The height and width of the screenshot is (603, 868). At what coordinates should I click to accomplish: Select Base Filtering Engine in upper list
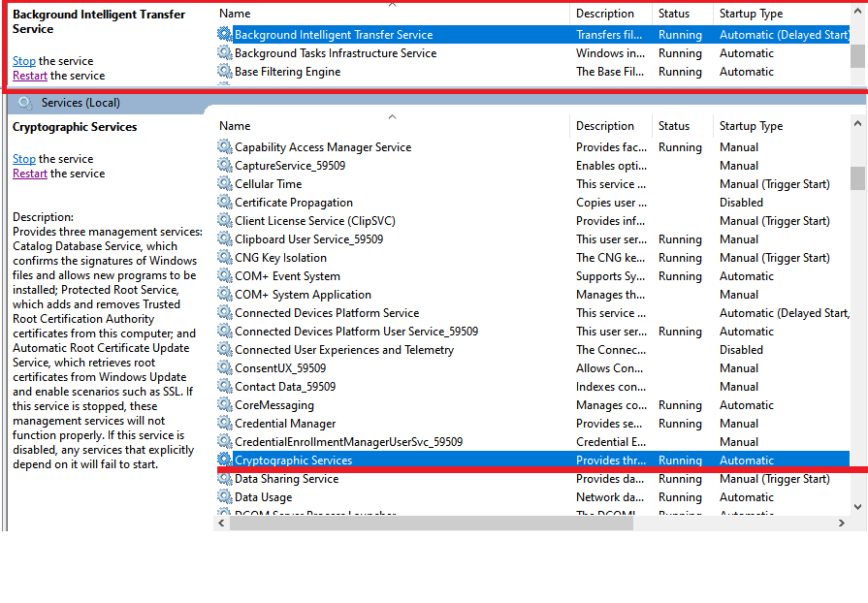click(533, 72)
